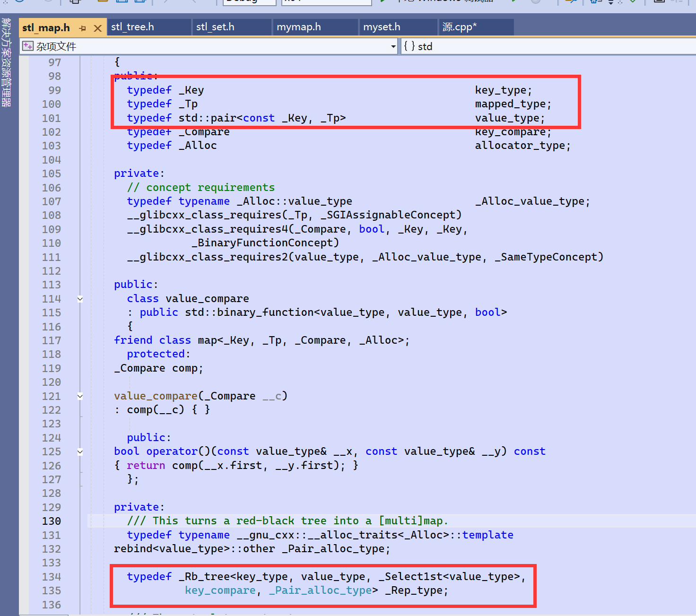Click the private: keyword on line 105
This screenshot has width=696, height=616.
coord(139,174)
